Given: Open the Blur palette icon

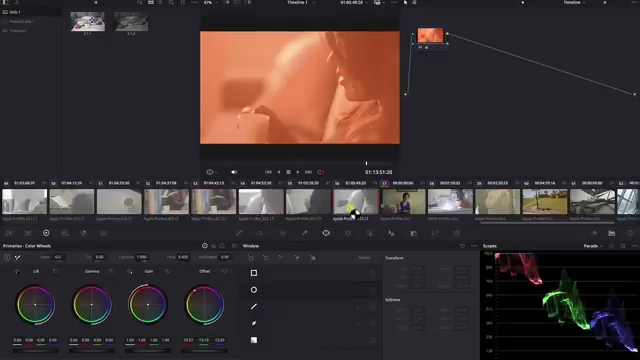Looking at the screenshot, I should tap(391, 233).
